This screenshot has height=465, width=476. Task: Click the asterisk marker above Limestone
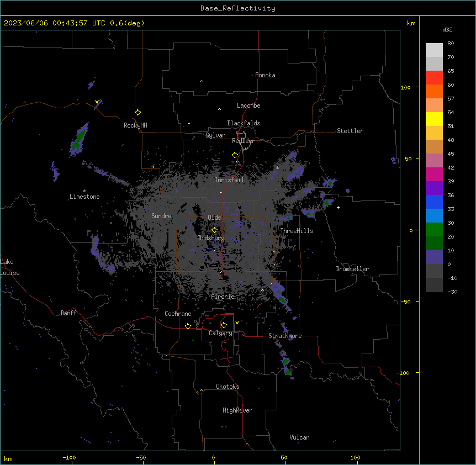coord(84,191)
